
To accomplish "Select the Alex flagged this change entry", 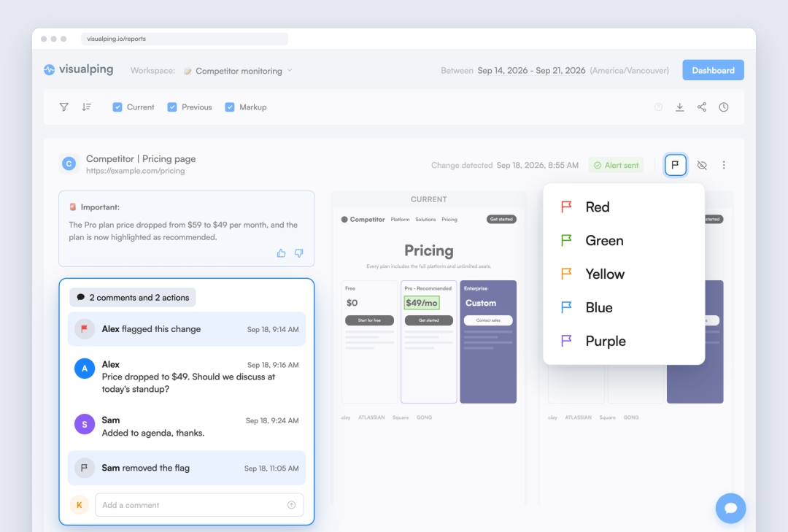I will [187, 329].
